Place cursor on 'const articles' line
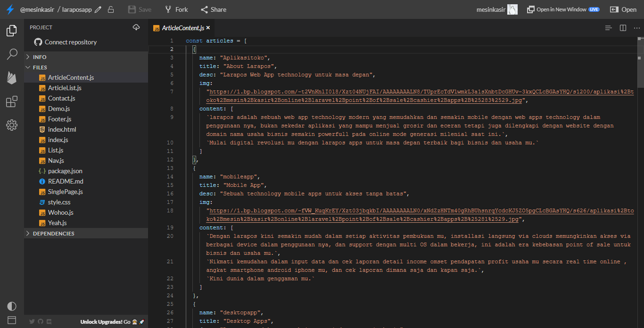This screenshot has width=644, height=328. point(216,41)
